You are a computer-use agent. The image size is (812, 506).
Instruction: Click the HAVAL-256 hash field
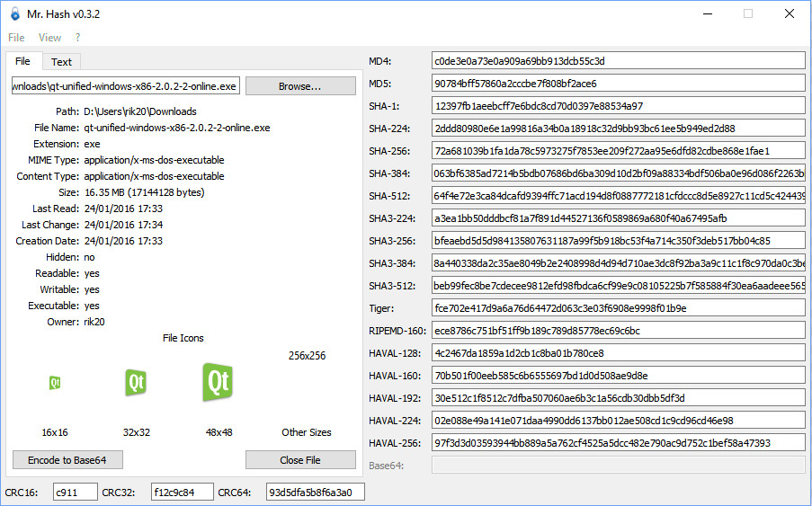619,443
